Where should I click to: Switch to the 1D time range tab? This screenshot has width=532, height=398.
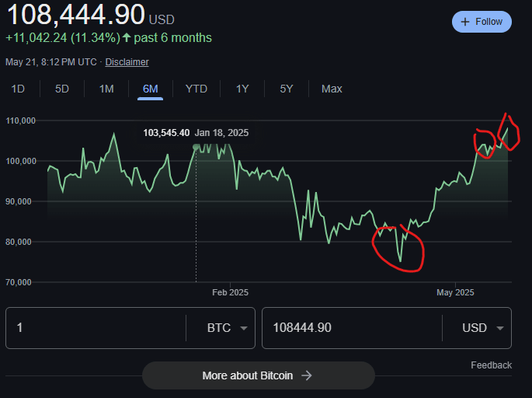(18, 89)
